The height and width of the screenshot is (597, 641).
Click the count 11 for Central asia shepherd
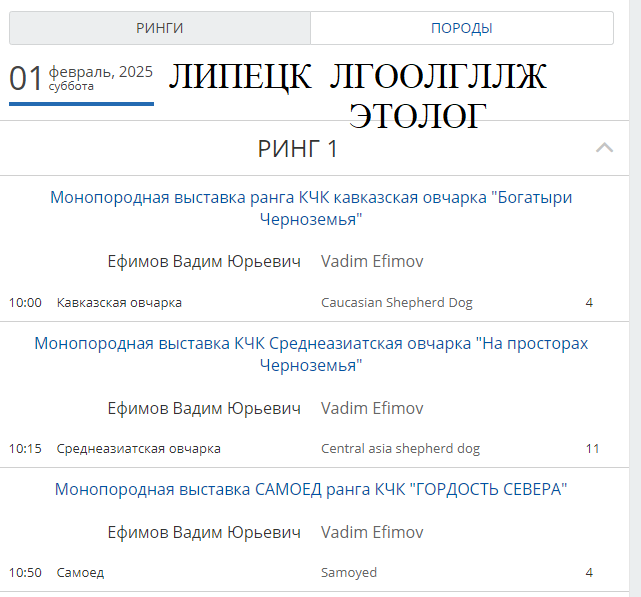(592, 449)
